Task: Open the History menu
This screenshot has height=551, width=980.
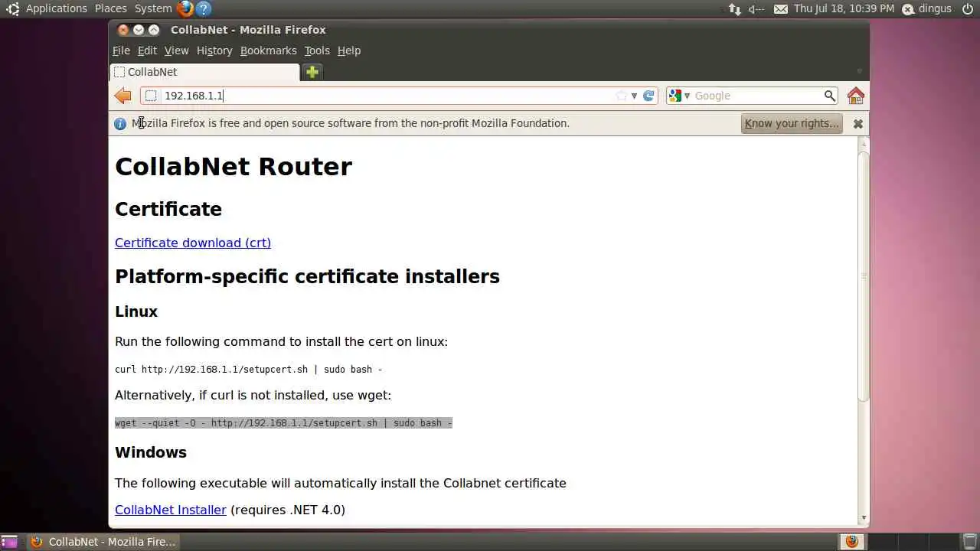Action: 214,51
